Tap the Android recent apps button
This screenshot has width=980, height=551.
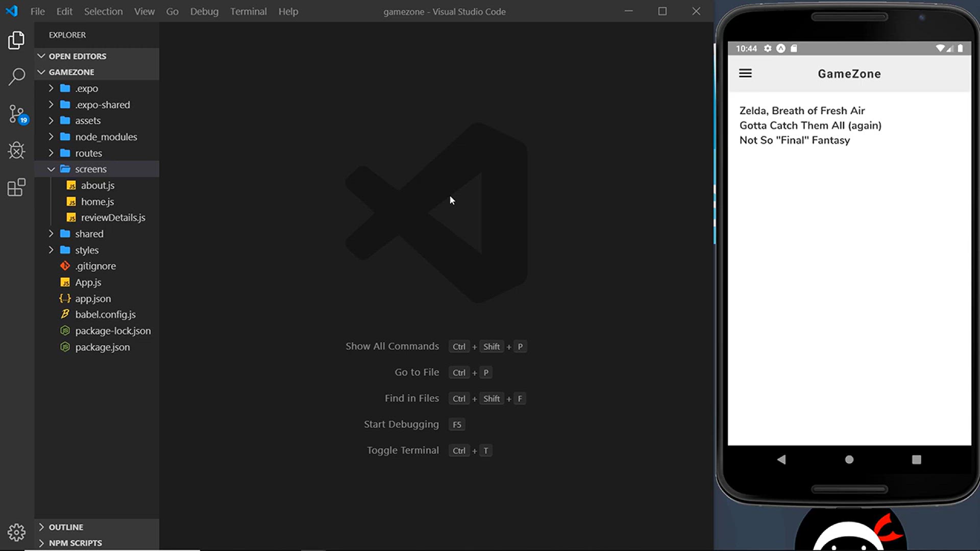point(917,460)
